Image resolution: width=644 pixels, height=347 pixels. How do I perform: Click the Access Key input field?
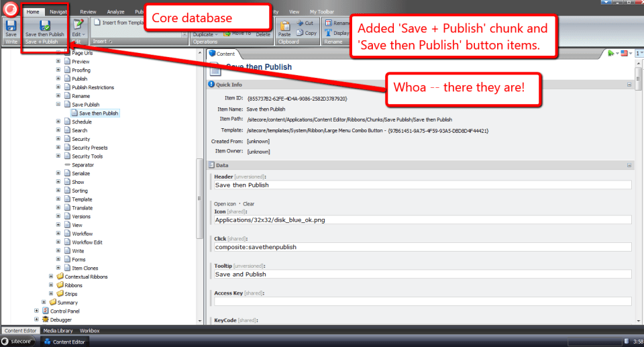423,301
